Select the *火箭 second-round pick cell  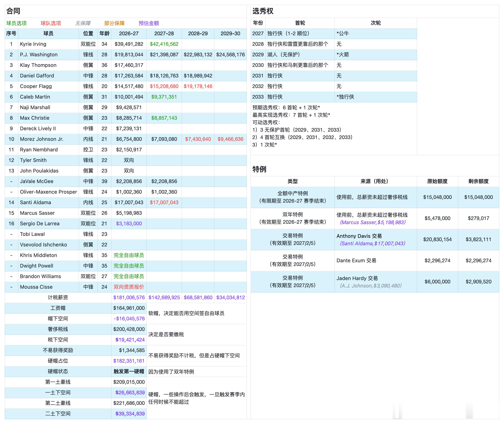click(x=376, y=55)
